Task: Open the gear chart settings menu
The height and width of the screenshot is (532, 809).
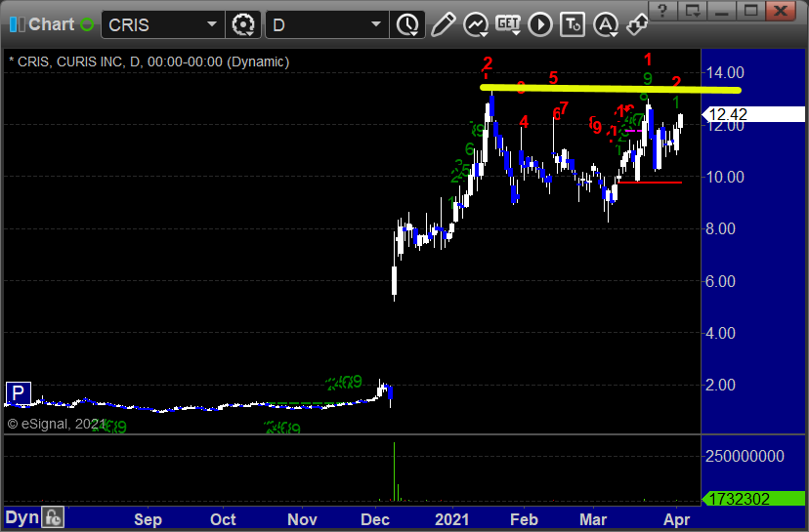Action: click(x=243, y=24)
